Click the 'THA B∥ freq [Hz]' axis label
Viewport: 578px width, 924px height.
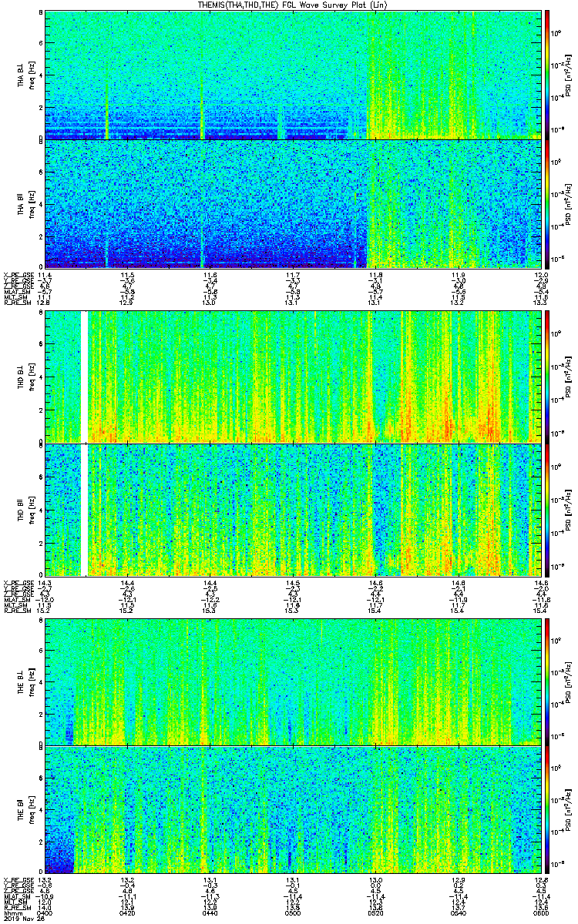click(25, 203)
